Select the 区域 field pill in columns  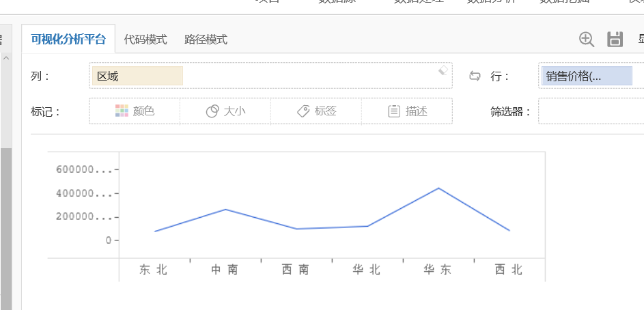pos(137,76)
